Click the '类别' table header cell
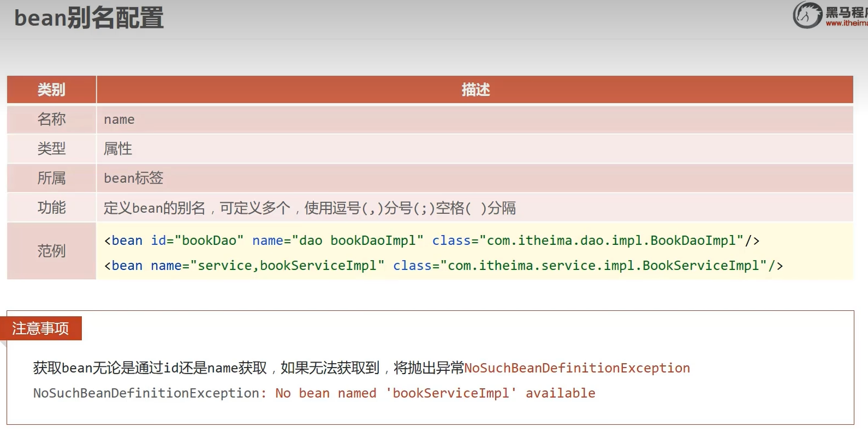Viewport: 868px width, 439px height. pos(51,89)
